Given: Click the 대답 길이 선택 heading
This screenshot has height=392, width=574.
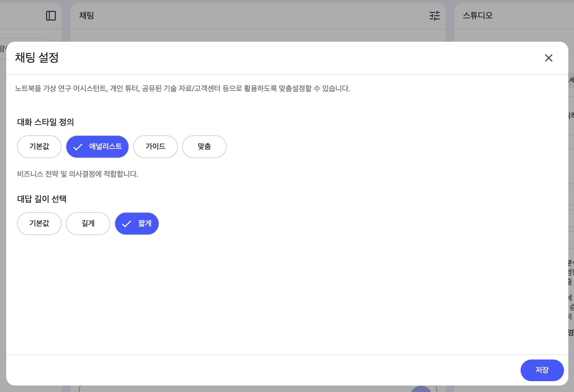Looking at the screenshot, I should coord(42,199).
